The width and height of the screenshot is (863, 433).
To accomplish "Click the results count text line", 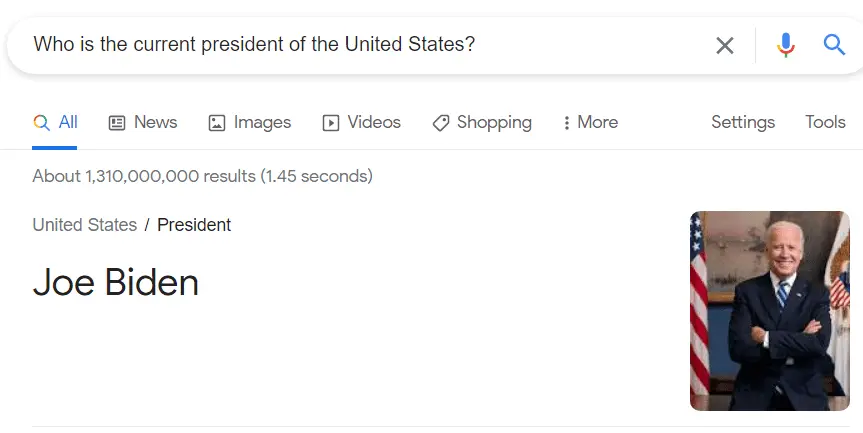I will [x=202, y=176].
